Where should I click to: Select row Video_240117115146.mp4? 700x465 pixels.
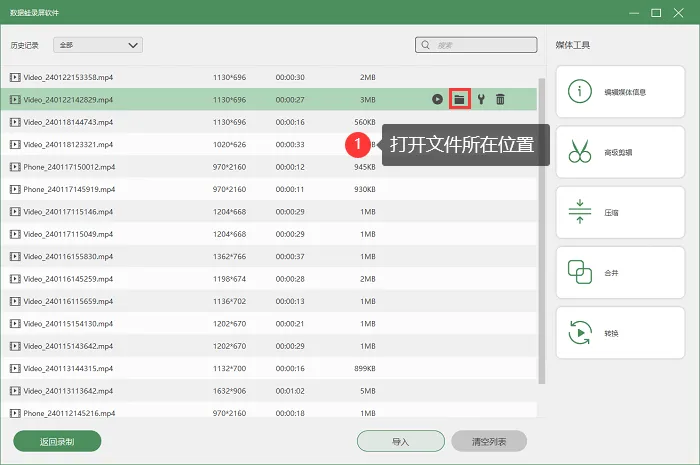(x=269, y=212)
